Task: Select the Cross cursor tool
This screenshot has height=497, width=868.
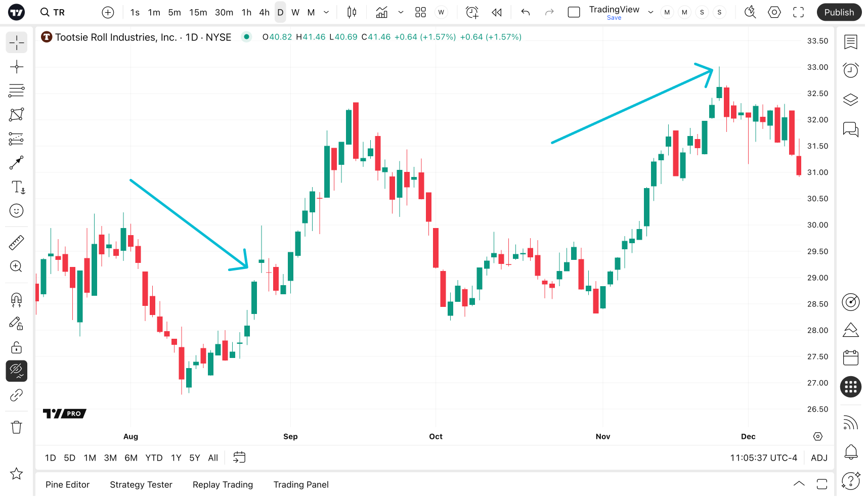Action: 17,43
